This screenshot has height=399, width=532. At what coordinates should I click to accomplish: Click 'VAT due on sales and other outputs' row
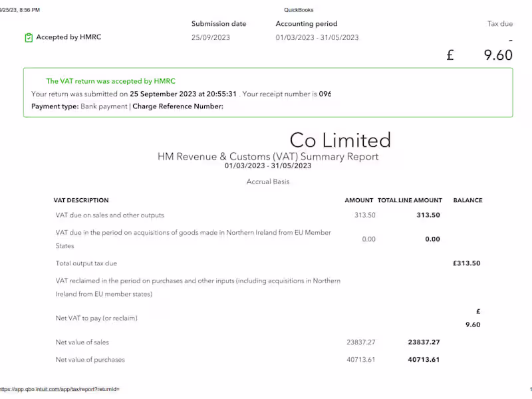coord(110,215)
